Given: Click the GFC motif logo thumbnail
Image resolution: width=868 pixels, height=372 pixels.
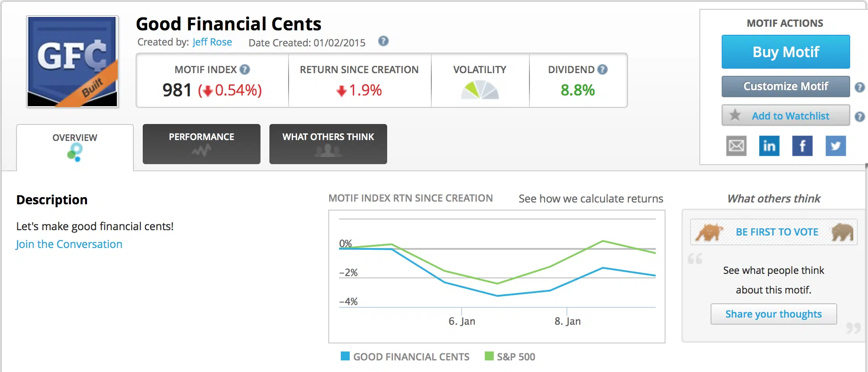Looking at the screenshot, I should (x=72, y=62).
